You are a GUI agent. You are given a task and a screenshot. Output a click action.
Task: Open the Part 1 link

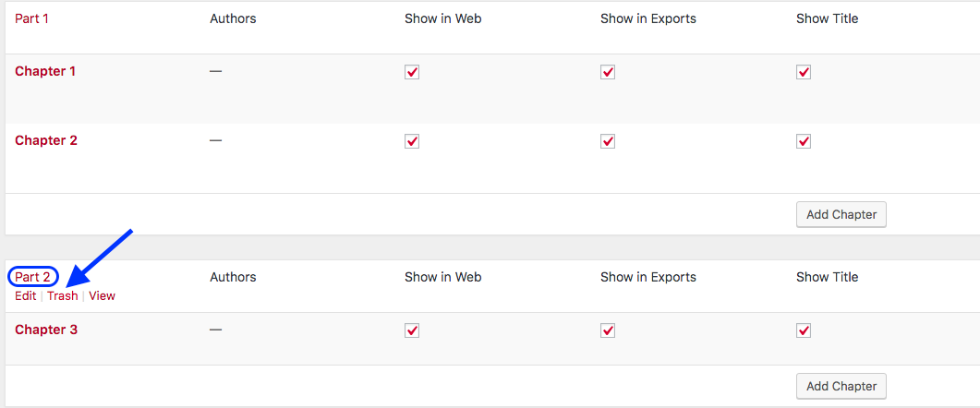[32, 18]
